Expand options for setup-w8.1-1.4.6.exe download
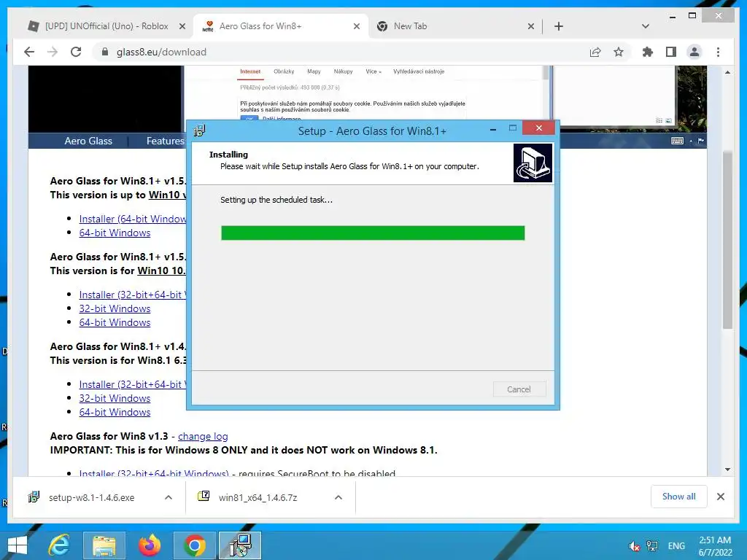The width and height of the screenshot is (747, 560). point(169,497)
